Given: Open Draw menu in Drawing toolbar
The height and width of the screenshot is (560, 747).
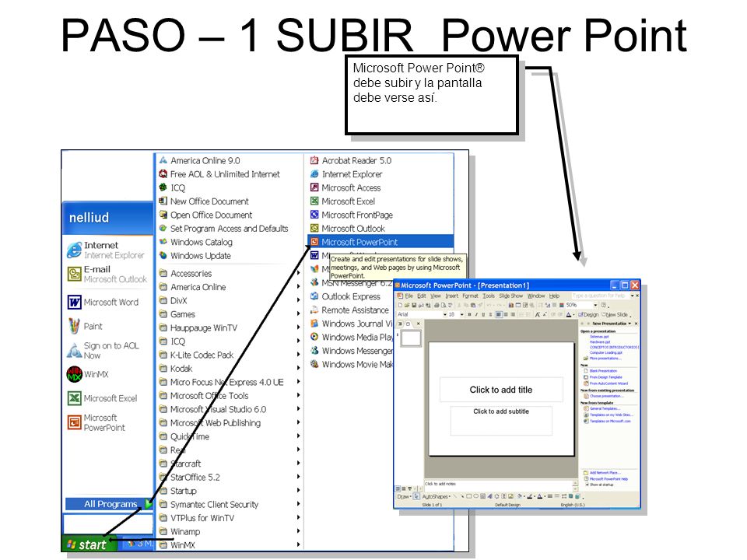Looking at the screenshot, I should coord(404,496).
